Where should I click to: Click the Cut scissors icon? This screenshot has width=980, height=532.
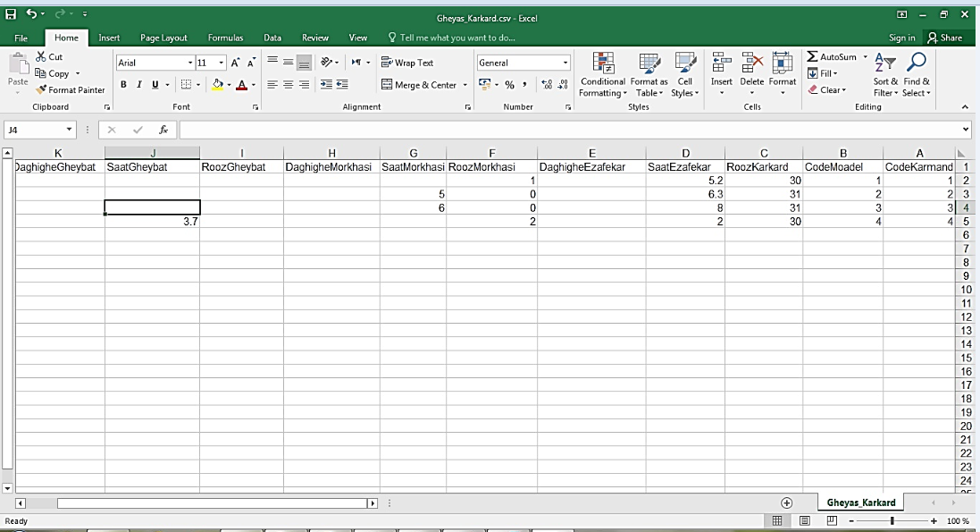41,56
